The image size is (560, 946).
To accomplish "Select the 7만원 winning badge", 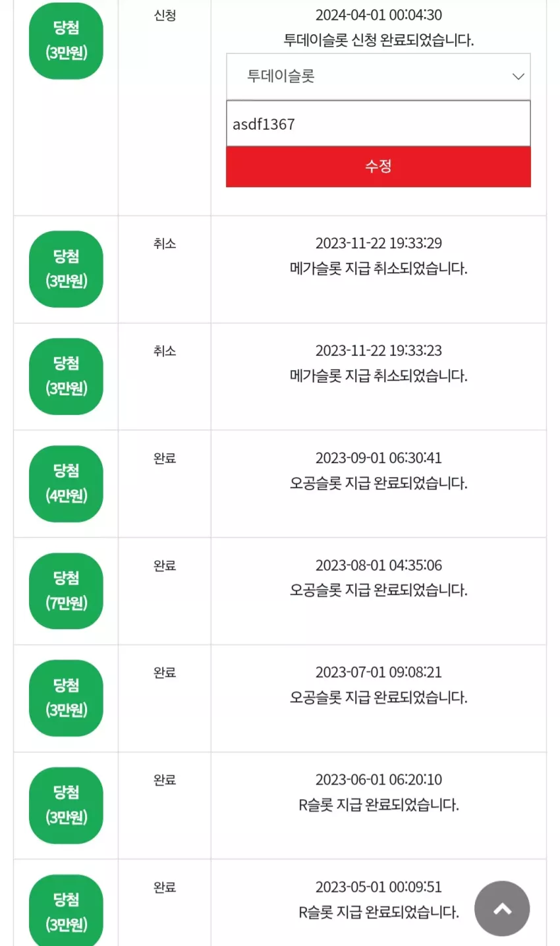I will (66, 591).
